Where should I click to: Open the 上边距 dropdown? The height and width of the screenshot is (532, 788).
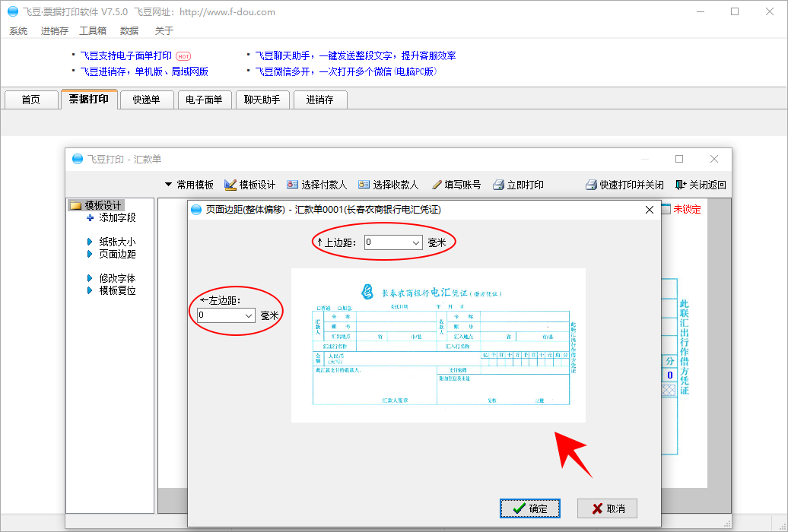click(x=415, y=242)
